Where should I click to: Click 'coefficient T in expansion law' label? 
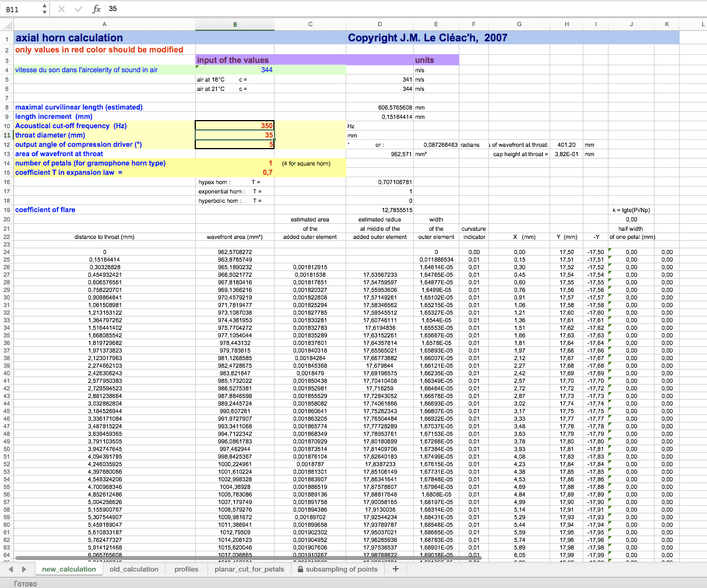click(69, 172)
